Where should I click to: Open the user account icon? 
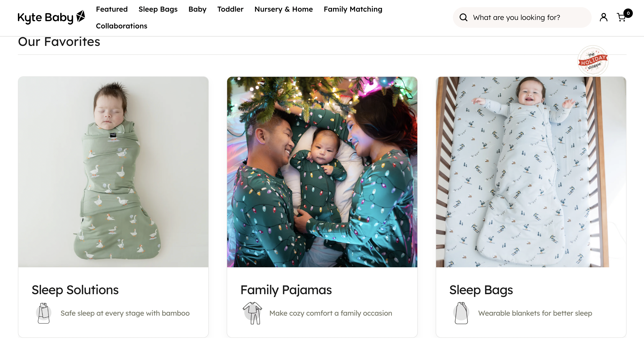pos(603,17)
